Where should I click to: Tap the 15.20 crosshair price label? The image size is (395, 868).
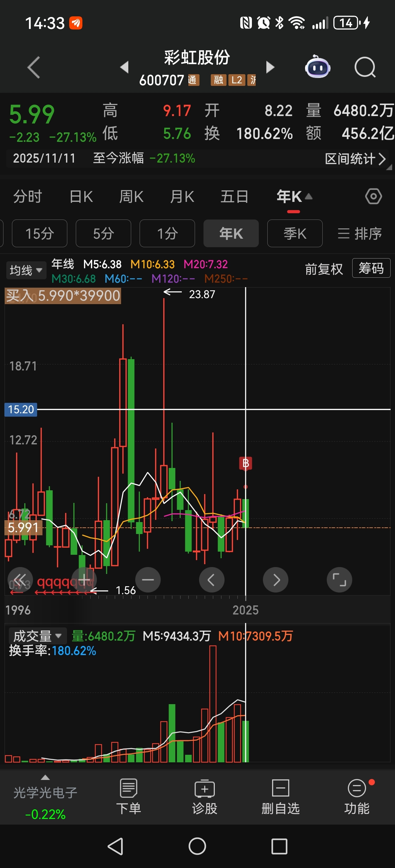point(20,409)
